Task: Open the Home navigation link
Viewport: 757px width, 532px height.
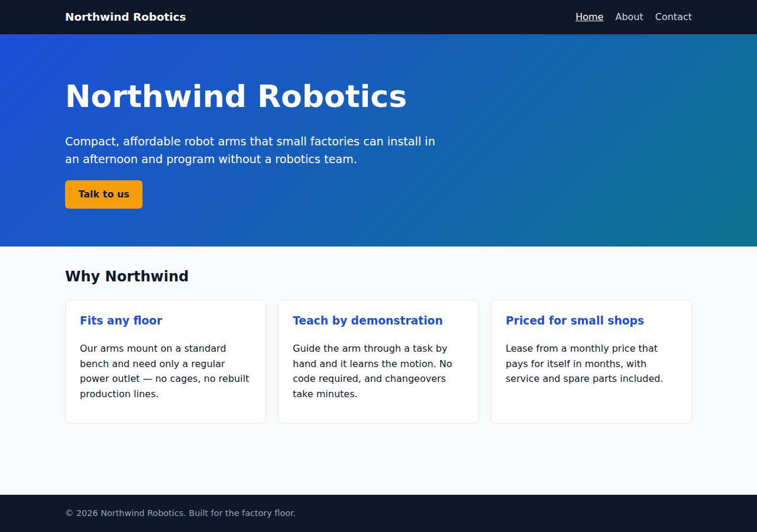Action: point(589,17)
